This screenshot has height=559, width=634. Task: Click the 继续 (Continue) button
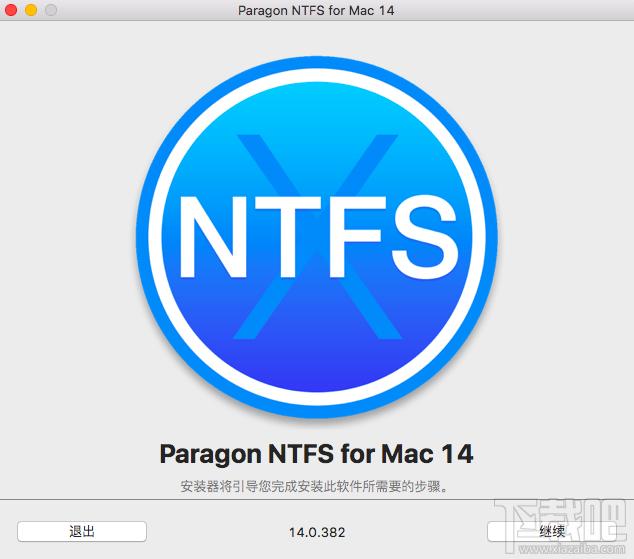click(x=552, y=531)
